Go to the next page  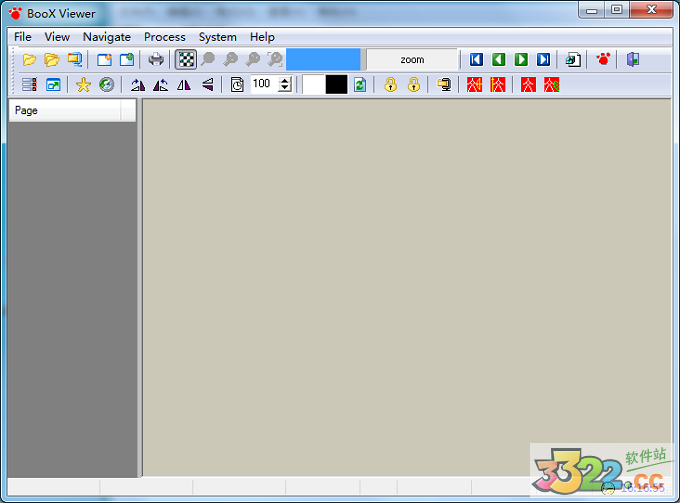pos(521,59)
